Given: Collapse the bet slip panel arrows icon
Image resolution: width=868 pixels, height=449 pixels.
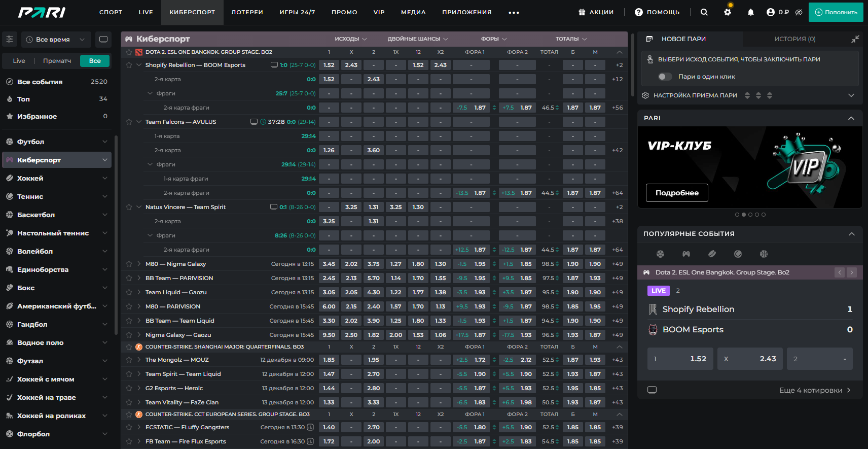Looking at the screenshot, I should tap(855, 39).
